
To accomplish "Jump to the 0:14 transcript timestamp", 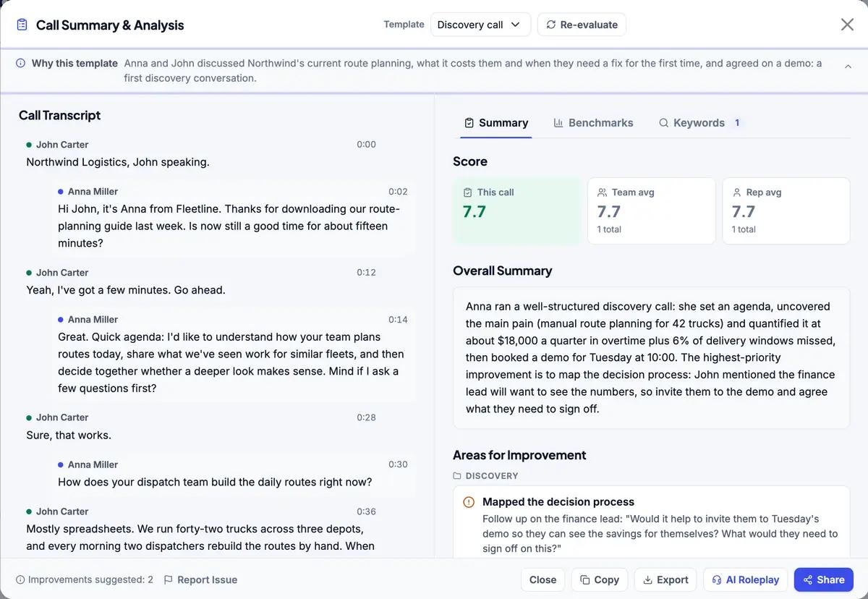I will coord(398,320).
